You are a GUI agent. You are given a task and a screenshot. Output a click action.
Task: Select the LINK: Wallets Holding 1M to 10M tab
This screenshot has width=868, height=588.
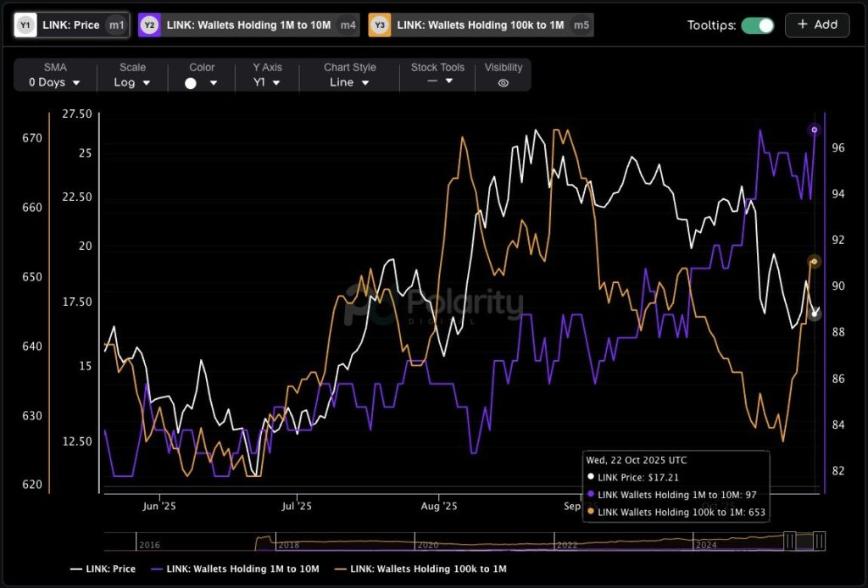[248, 25]
